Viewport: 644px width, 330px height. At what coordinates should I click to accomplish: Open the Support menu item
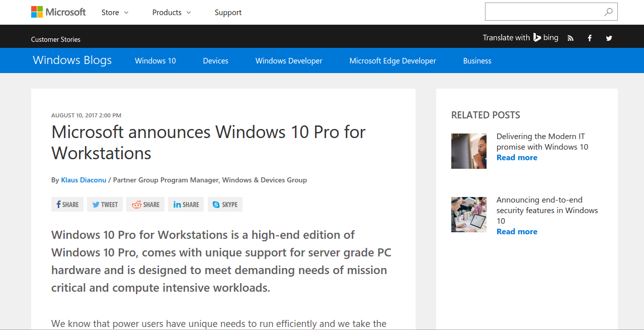(x=228, y=12)
